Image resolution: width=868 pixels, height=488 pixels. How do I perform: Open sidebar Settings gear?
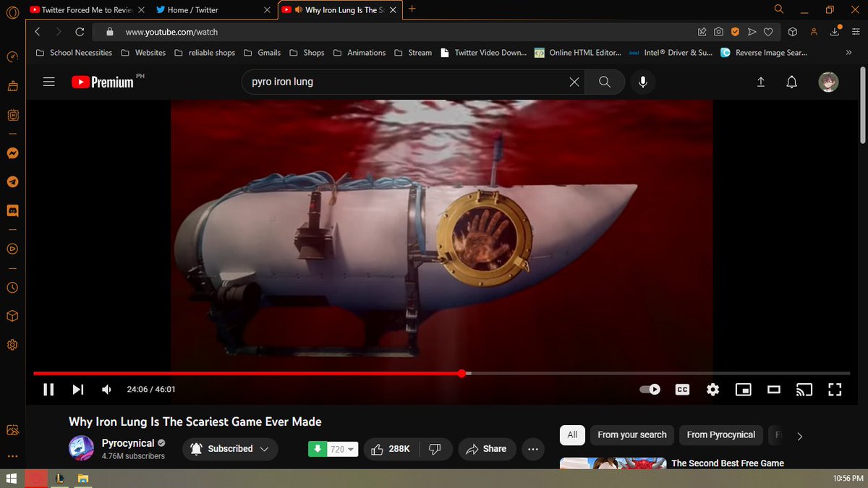[x=12, y=345]
